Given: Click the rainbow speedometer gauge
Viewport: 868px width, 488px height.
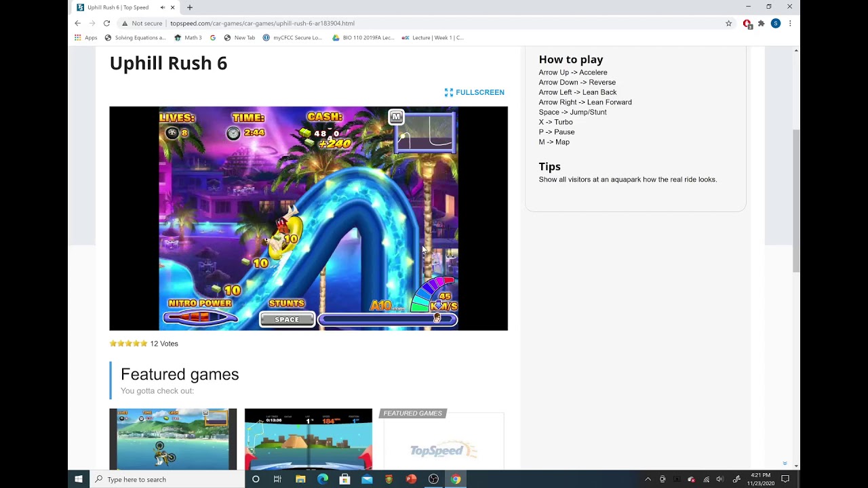Looking at the screenshot, I should 434,295.
